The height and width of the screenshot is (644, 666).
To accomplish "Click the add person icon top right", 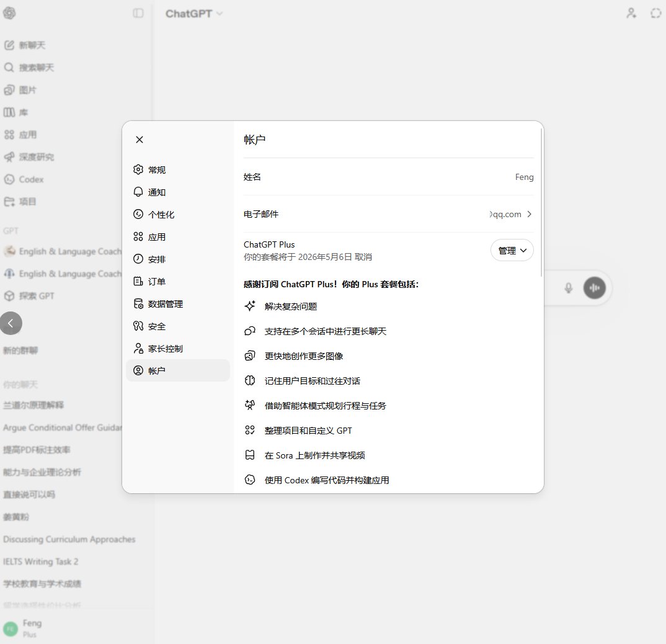I will (631, 13).
